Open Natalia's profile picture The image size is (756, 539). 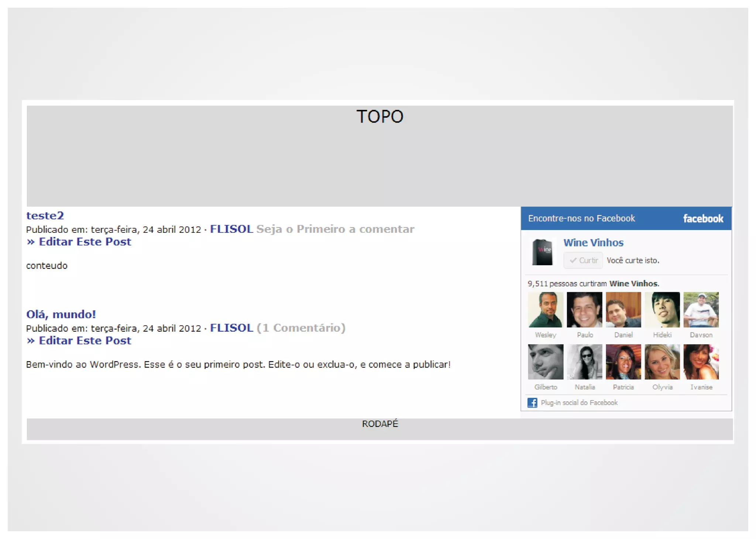pos(584,362)
